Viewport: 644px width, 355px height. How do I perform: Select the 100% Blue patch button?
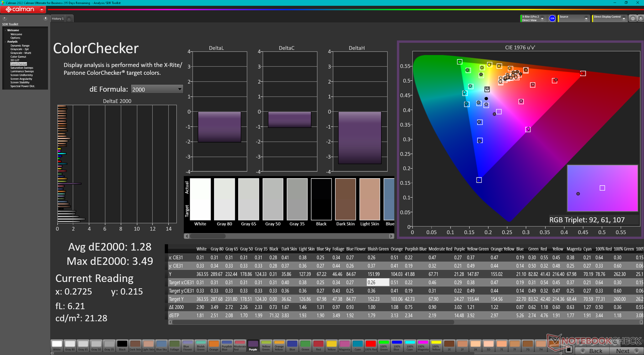[x=397, y=345]
